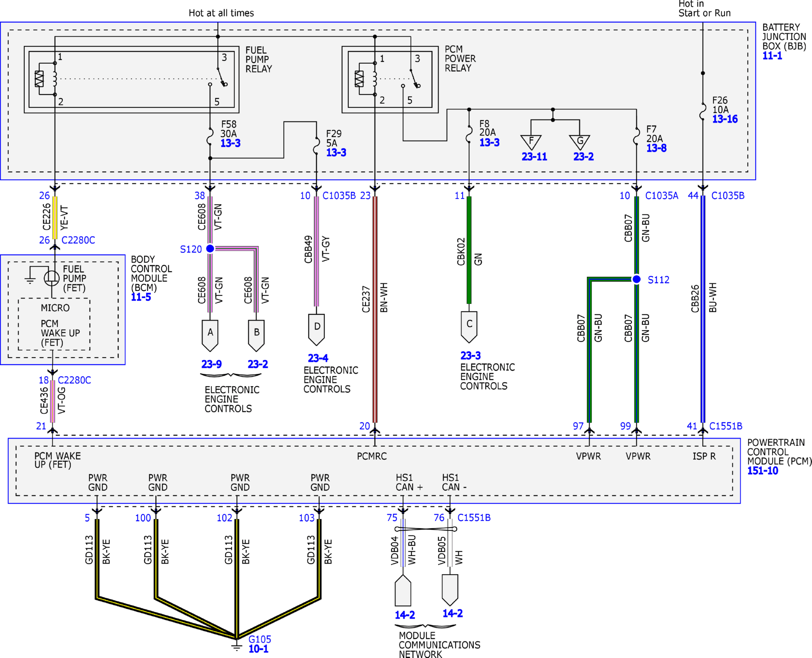This screenshot has height=658, width=812.
Task: Follow the 13-16 link beside fuse F26
Action: (725, 119)
